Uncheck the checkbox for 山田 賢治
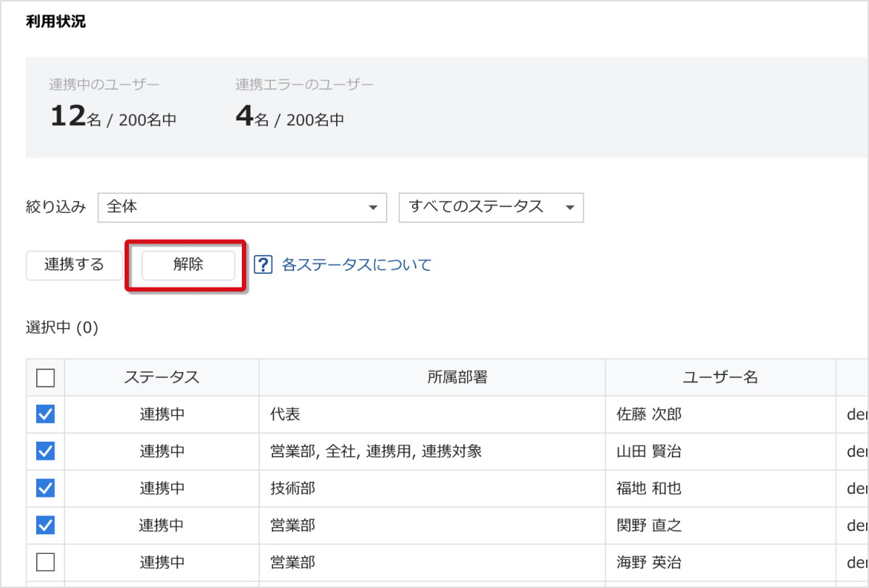 click(46, 451)
